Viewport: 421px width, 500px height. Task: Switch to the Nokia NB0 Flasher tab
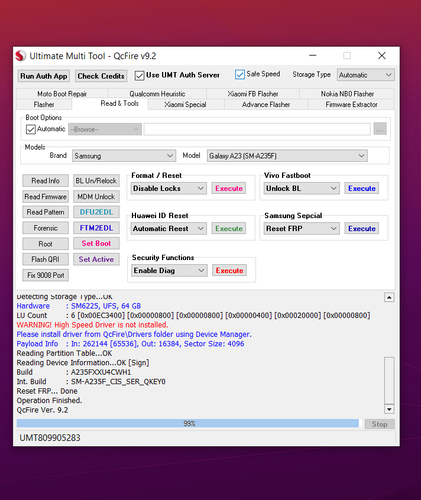347,94
